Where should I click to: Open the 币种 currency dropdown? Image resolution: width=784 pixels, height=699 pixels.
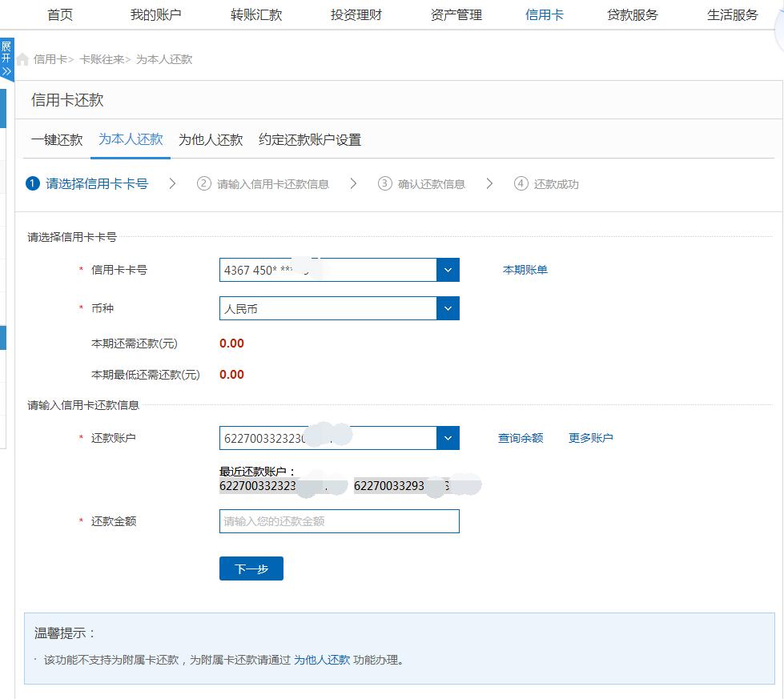(448, 308)
